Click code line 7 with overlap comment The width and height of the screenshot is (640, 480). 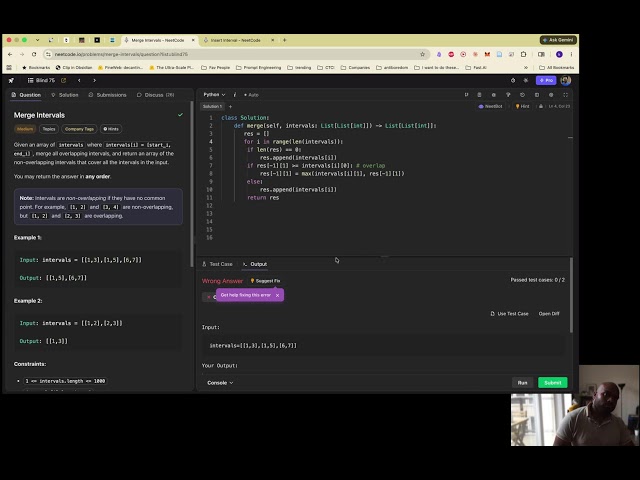tap(316, 166)
